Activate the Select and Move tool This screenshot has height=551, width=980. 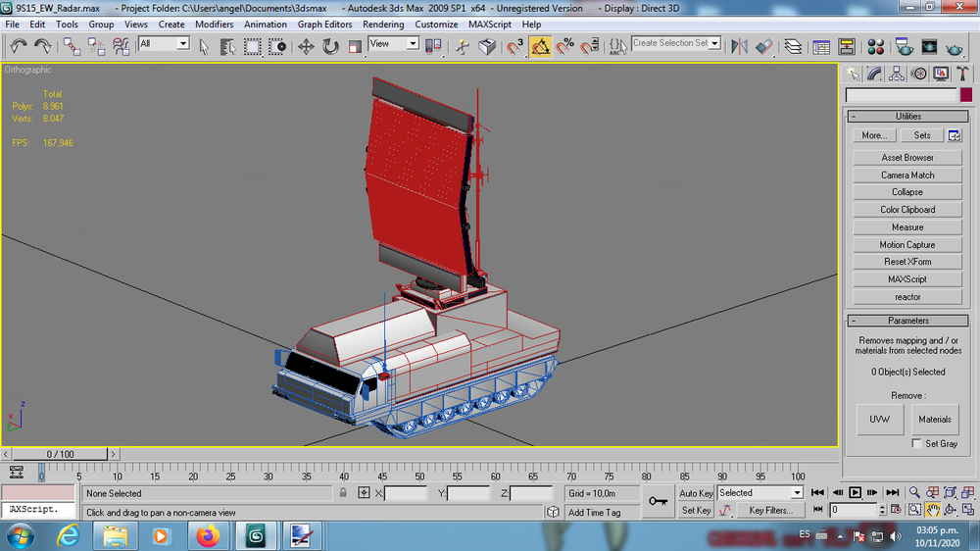[306, 46]
